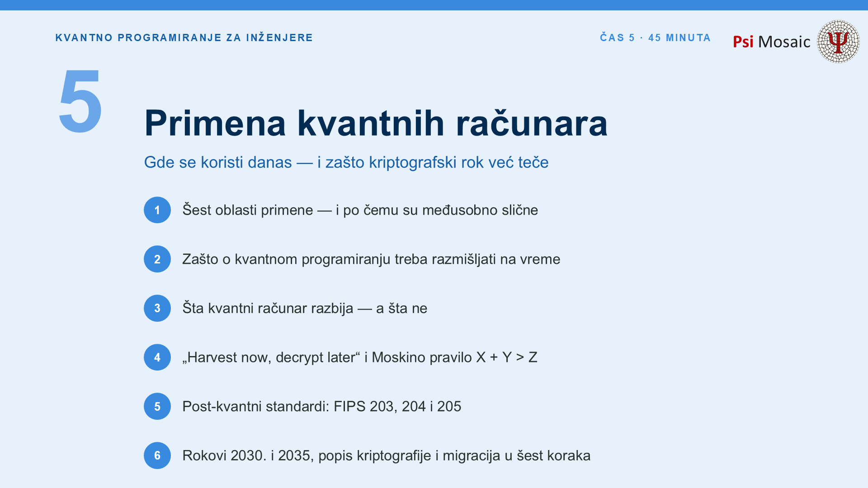Select the title 'Primena kvantnih računara'
The width and height of the screenshot is (868, 488).
[376, 123]
